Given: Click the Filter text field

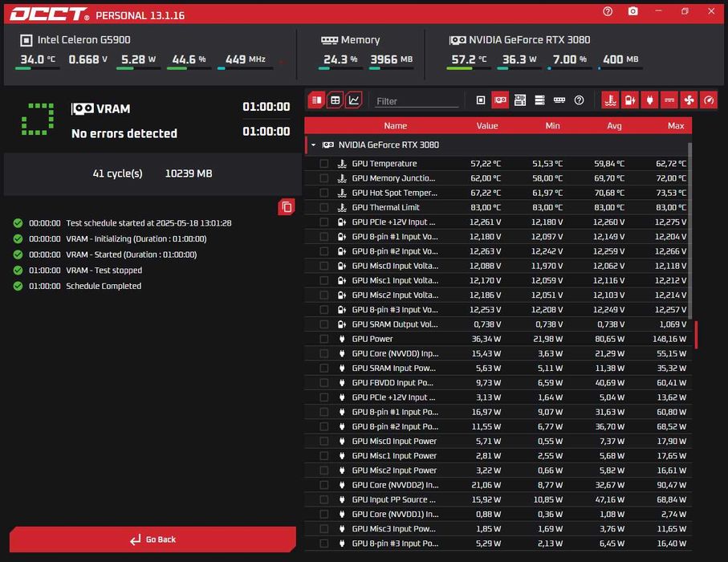Looking at the screenshot, I should [417, 101].
